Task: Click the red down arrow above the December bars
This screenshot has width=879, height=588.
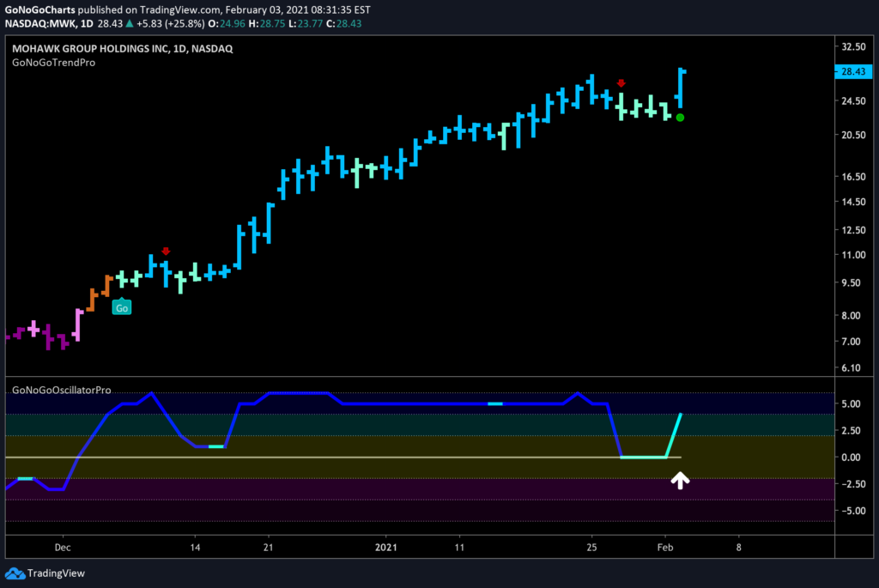Action: pyautogui.click(x=166, y=251)
